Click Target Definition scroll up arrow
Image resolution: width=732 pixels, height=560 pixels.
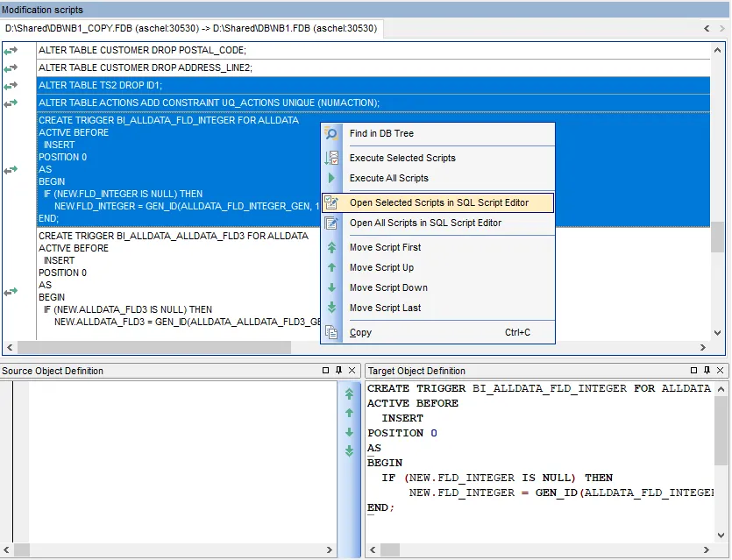tap(721, 389)
